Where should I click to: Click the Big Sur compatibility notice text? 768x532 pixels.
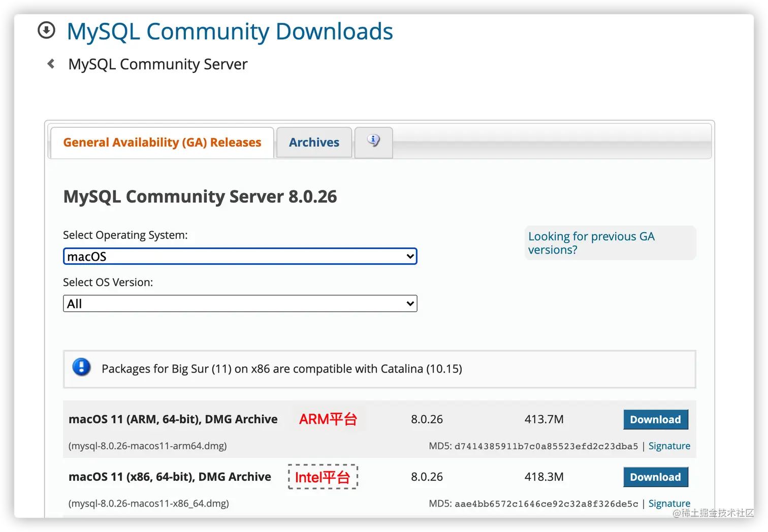(x=282, y=369)
